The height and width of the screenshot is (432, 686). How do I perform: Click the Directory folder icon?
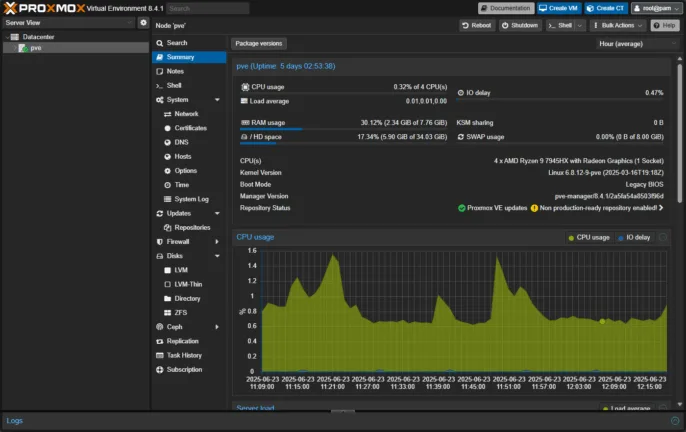click(x=167, y=299)
